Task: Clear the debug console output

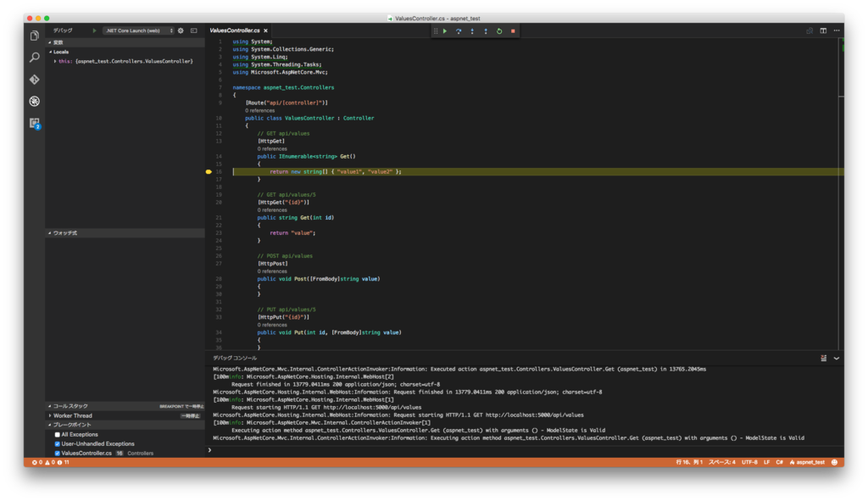Action: [824, 359]
